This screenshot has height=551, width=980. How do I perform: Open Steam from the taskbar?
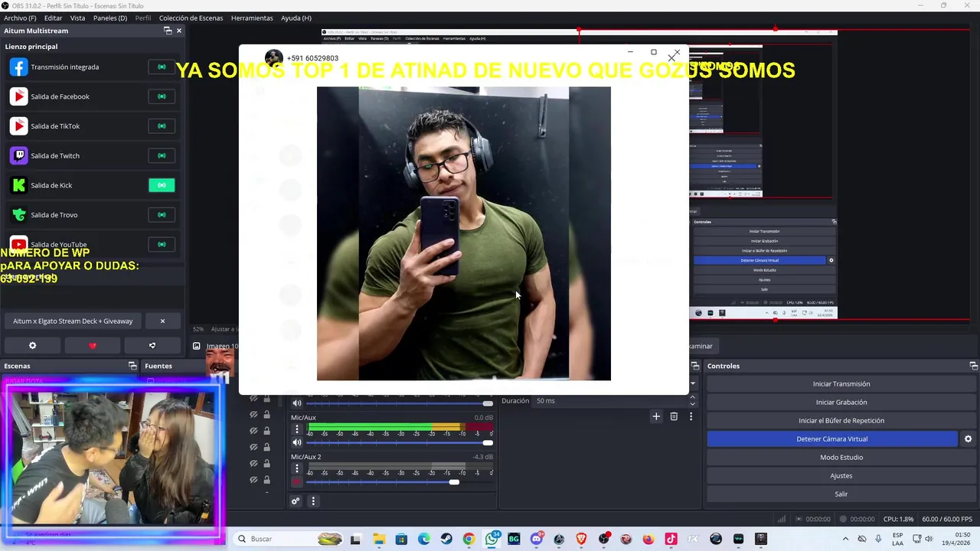[x=446, y=539]
